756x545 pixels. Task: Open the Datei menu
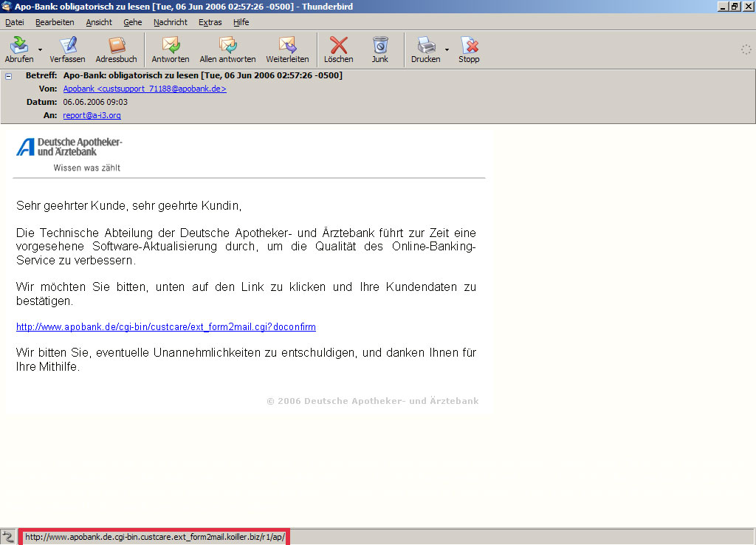pos(15,22)
